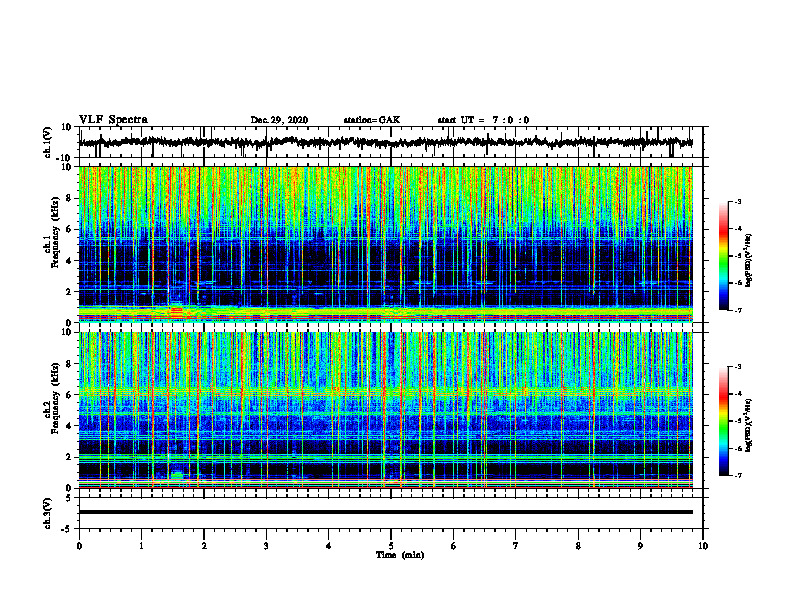Click the "station=GAK" label
Viewport: 792px width, 612px height.
coord(372,120)
